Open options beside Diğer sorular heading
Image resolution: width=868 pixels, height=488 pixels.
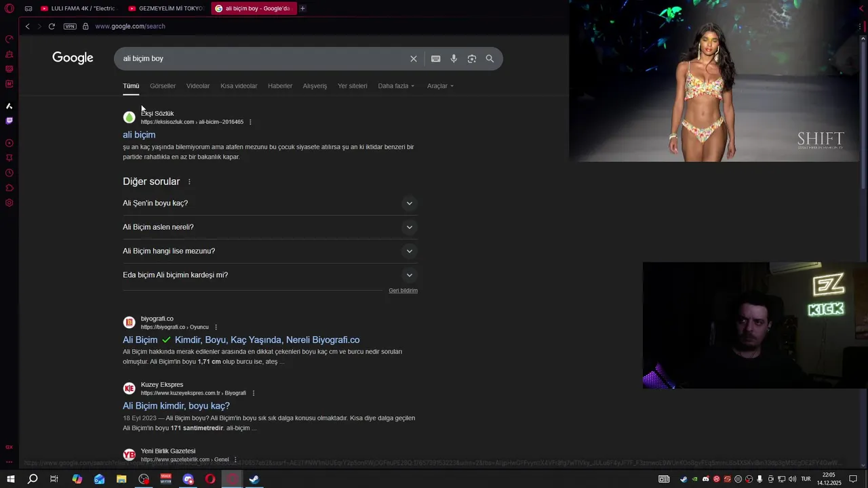189,182
